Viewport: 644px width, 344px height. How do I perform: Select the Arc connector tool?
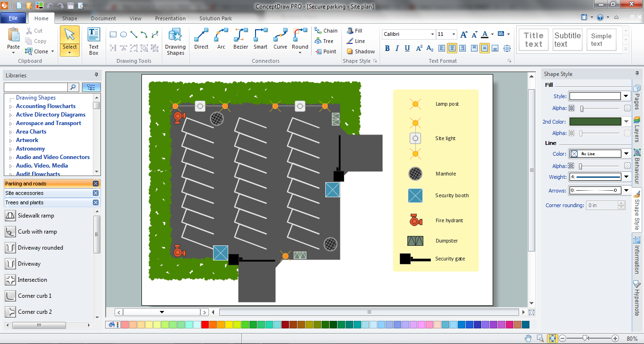coord(221,39)
